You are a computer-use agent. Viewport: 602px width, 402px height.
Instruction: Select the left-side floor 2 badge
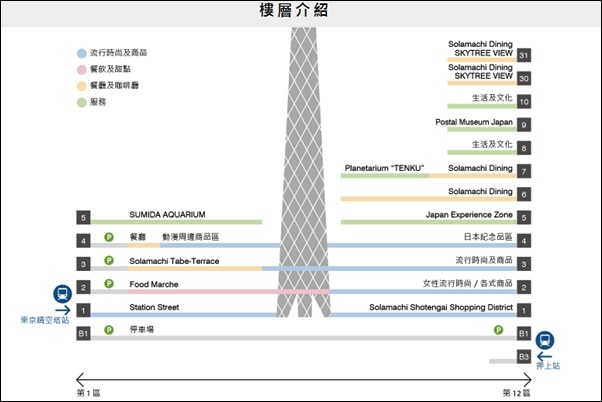(83, 287)
